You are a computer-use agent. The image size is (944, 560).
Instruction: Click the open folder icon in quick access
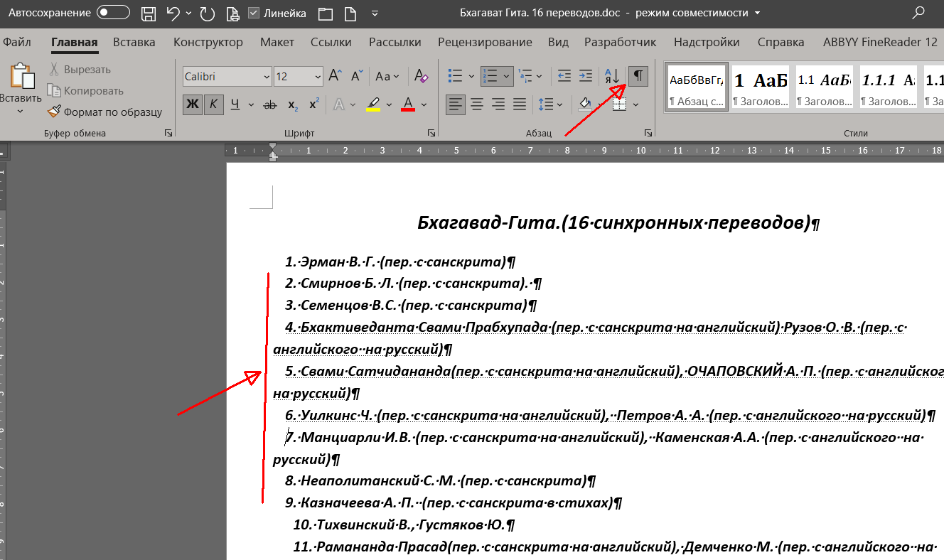click(x=326, y=13)
